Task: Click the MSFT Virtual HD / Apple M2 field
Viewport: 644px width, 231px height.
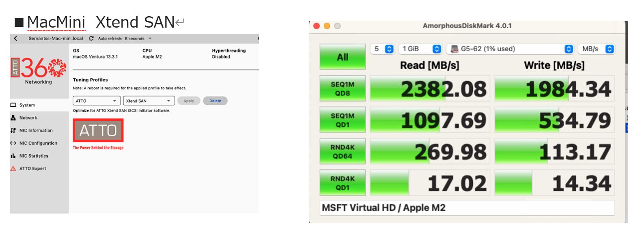Action: pos(467,208)
